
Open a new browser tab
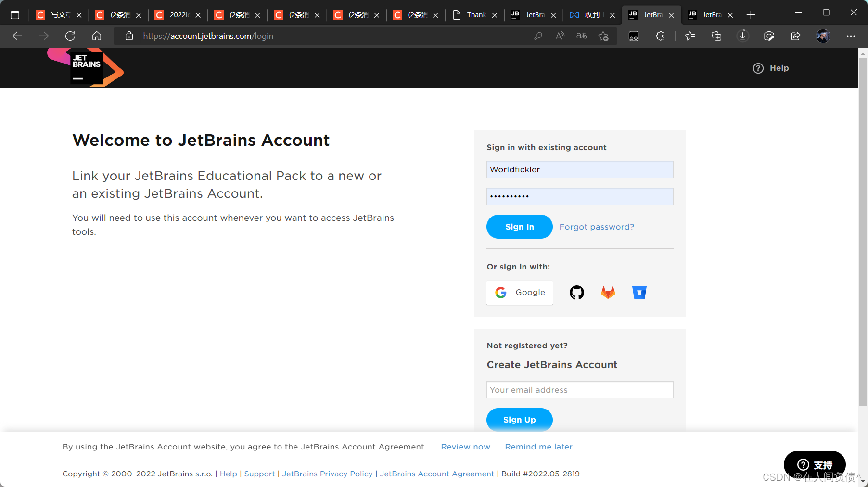click(x=751, y=15)
